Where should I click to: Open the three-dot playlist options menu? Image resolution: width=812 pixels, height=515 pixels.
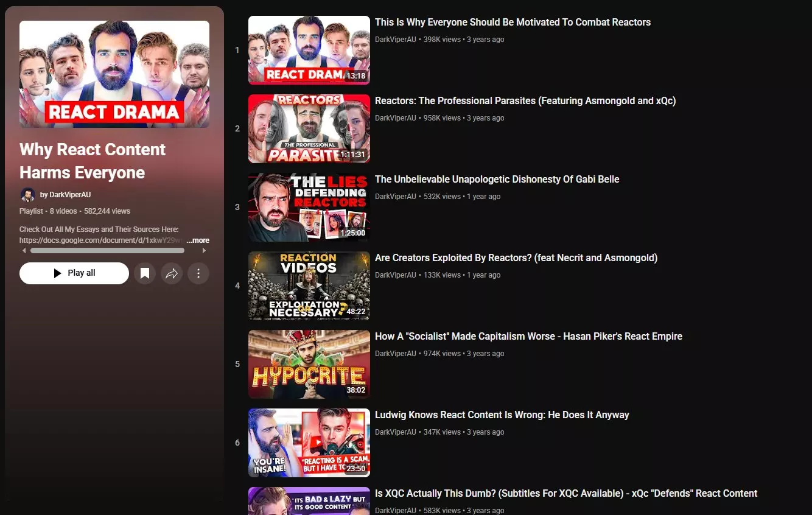point(198,273)
